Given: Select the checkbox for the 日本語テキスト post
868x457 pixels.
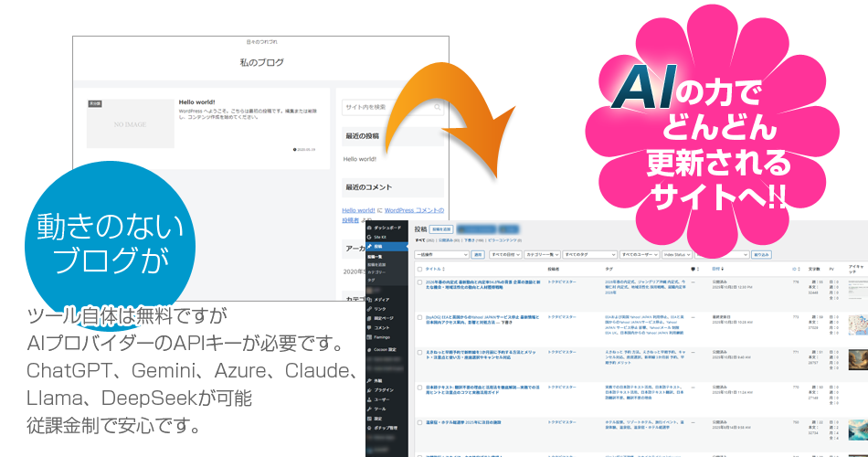Looking at the screenshot, I should pyautogui.click(x=419, y=388).
